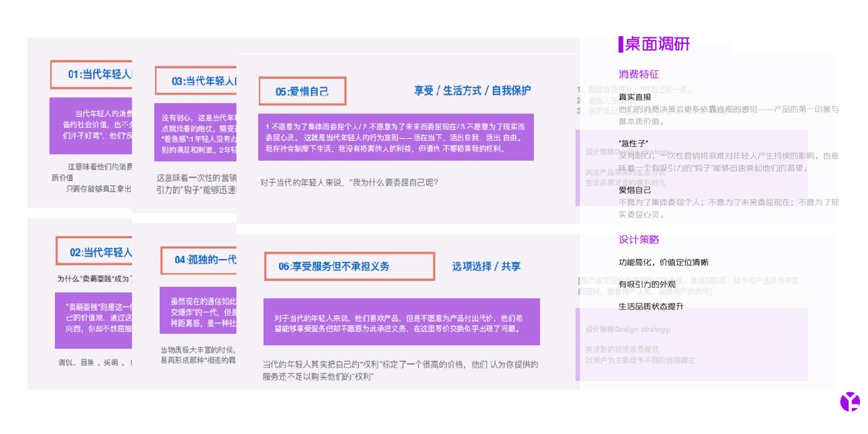Image resolution: width=868 pixels, height=434 pixels.
Task: Click the paragraph beginning "不愿为了集体委屈个人"
Action: coord(728,208)
